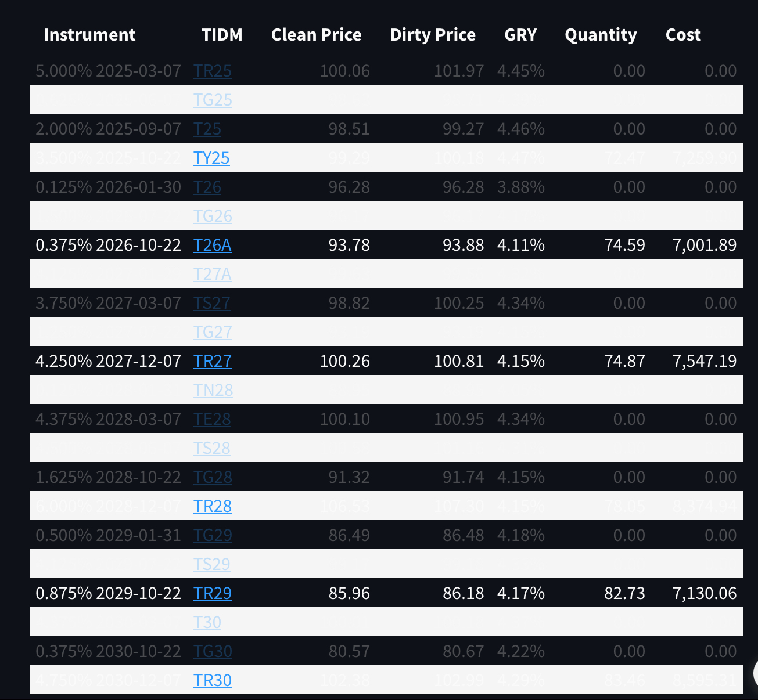Click quantity value 74.59
The image size is (758, 700).
625,245
